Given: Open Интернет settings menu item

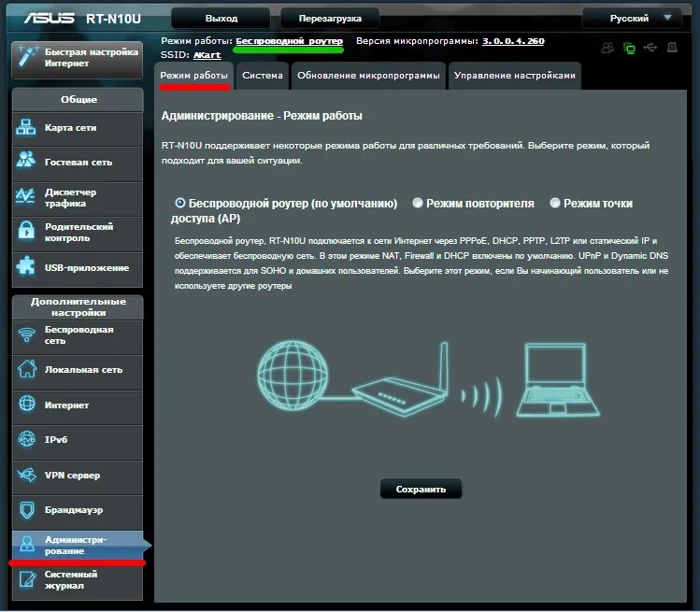Looking at the screenshot, I should (x=78, y=406).
